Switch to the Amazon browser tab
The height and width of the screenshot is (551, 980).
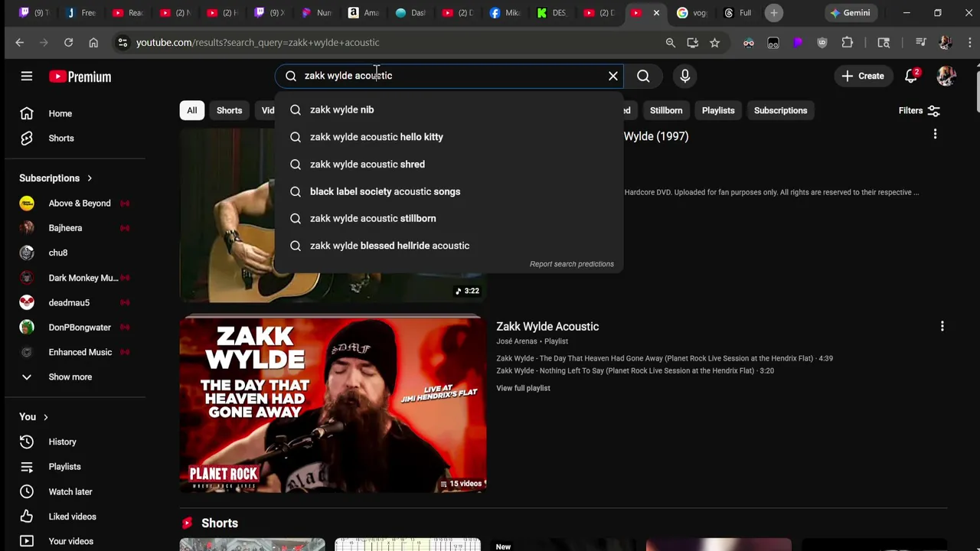pyautogui.click(x=363, y=13)
